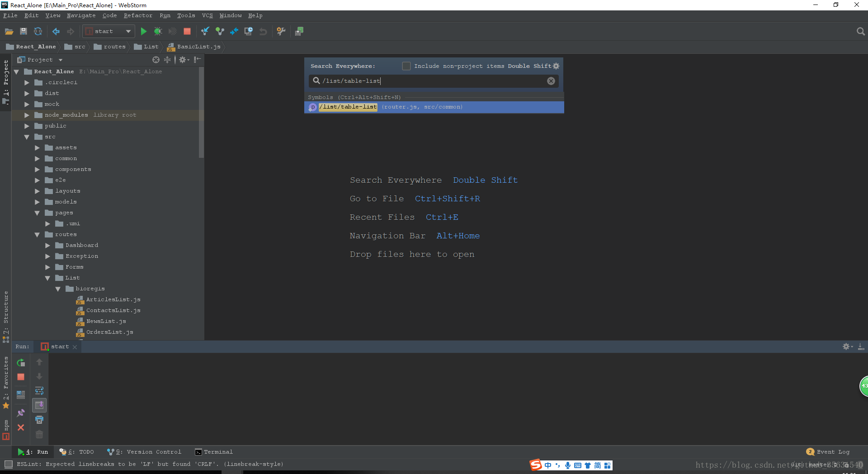Click the Project tree vertical scrollbar
This screenshot has width=868, height=474.
coord(201,113)
